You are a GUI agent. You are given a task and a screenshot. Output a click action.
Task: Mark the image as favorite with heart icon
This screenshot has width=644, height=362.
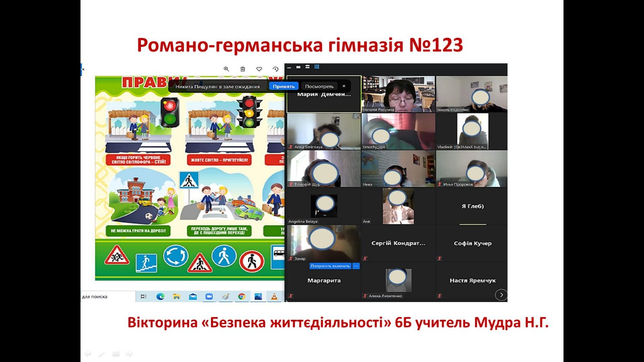pyautogui.click(x=259, y=69)
